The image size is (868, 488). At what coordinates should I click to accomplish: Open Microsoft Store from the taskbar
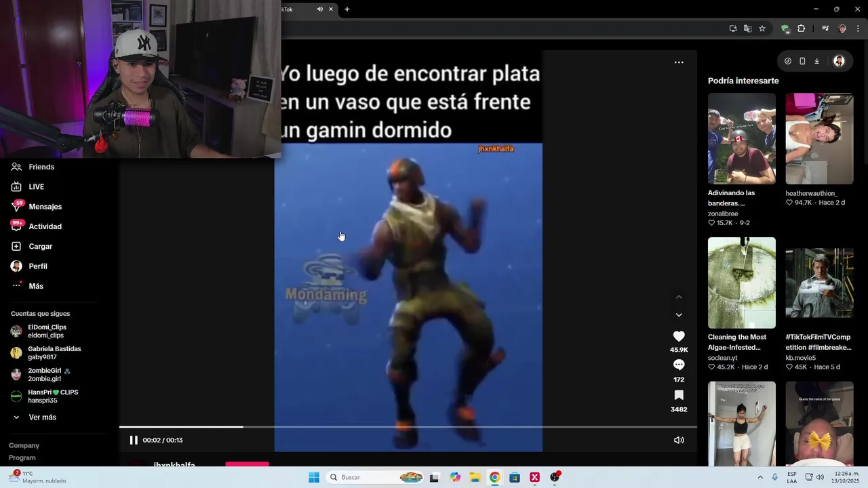[x=515, y=477]
